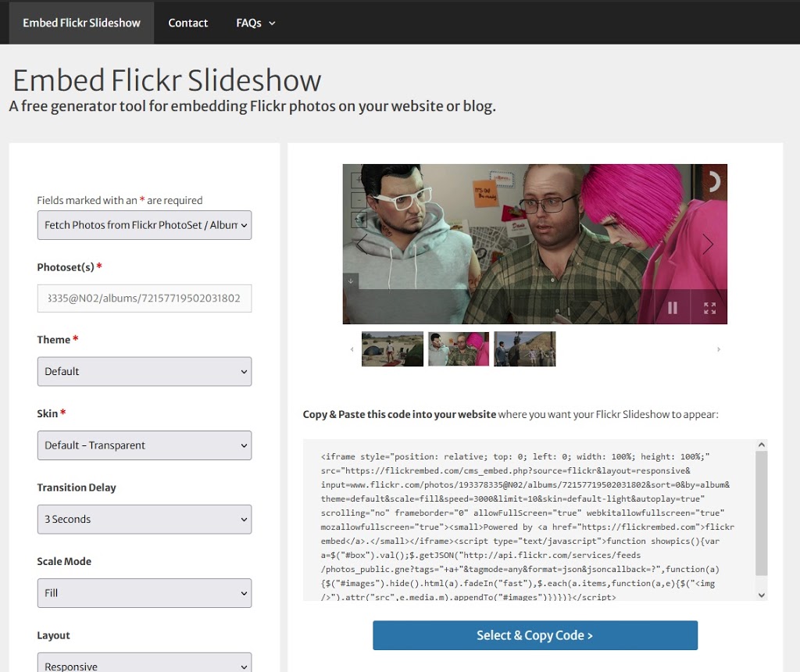Go to the Contact page
The width and height of the screenshot is (800, 672).
(187, 23)
